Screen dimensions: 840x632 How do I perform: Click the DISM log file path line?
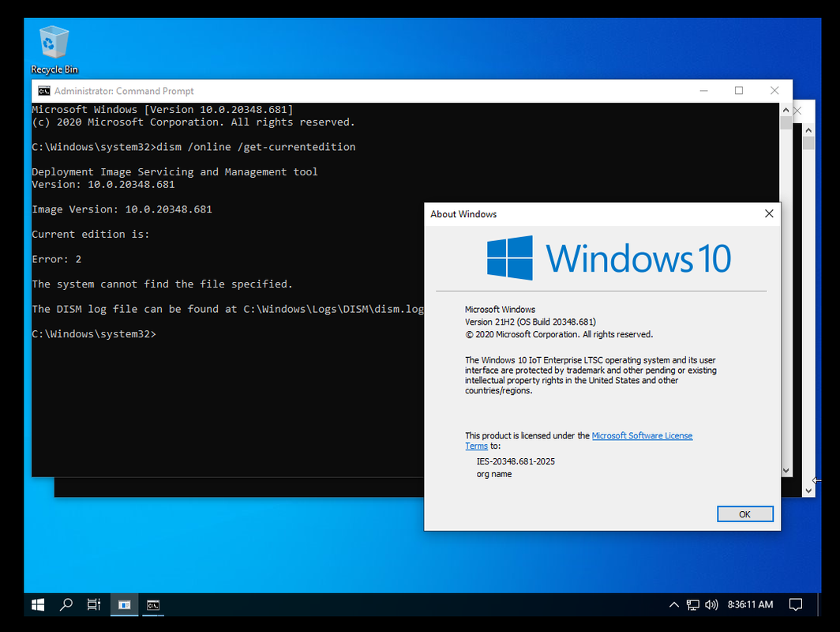click(227, 310)
